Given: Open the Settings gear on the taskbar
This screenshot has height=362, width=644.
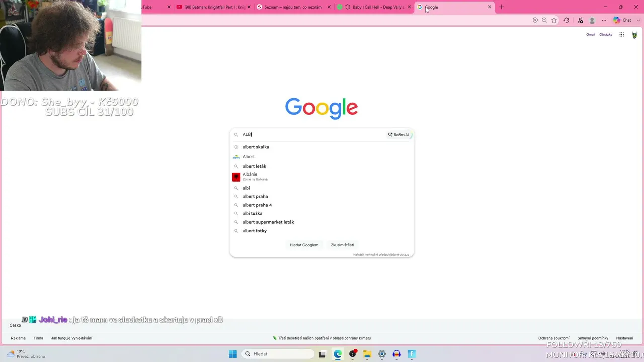Looking at the screenshot, I should pos(382,354).
